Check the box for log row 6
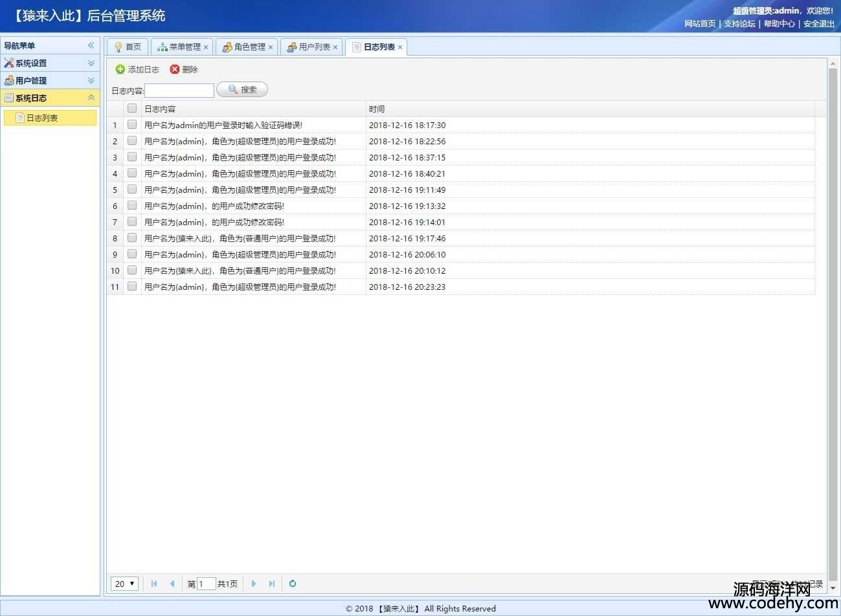This screenshot has height=616, width=841. coord(132,205)
